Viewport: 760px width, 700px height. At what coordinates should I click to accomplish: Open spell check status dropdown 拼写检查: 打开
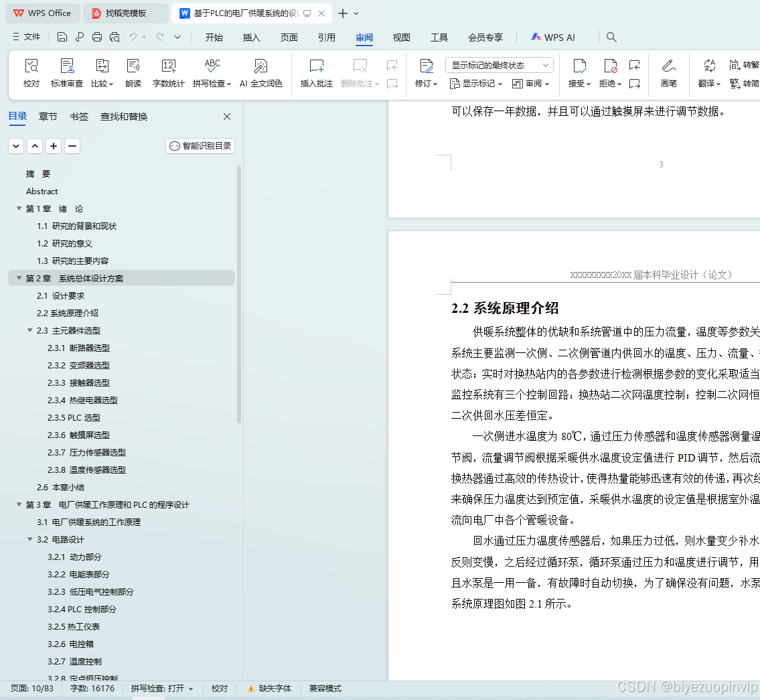[162, 689]
